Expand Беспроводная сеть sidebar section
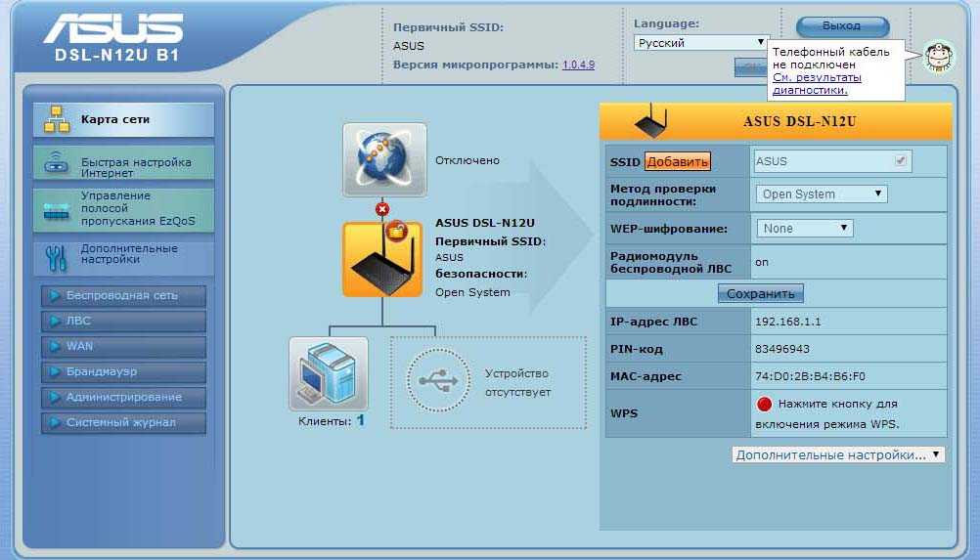This screenshot has width=980, height=560. [123, 295]
